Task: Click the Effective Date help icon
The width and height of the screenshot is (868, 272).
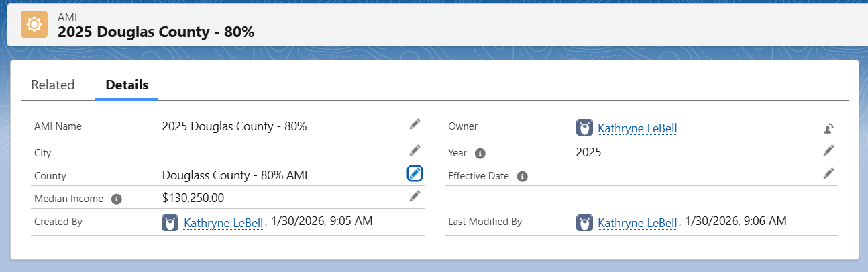Action: [x=523, y=177]
